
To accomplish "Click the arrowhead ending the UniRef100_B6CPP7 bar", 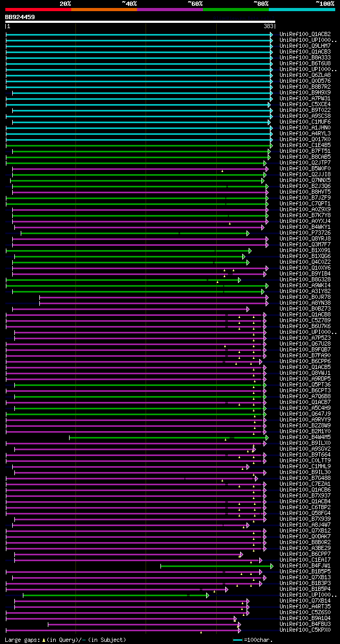I will tap(241, 554).
